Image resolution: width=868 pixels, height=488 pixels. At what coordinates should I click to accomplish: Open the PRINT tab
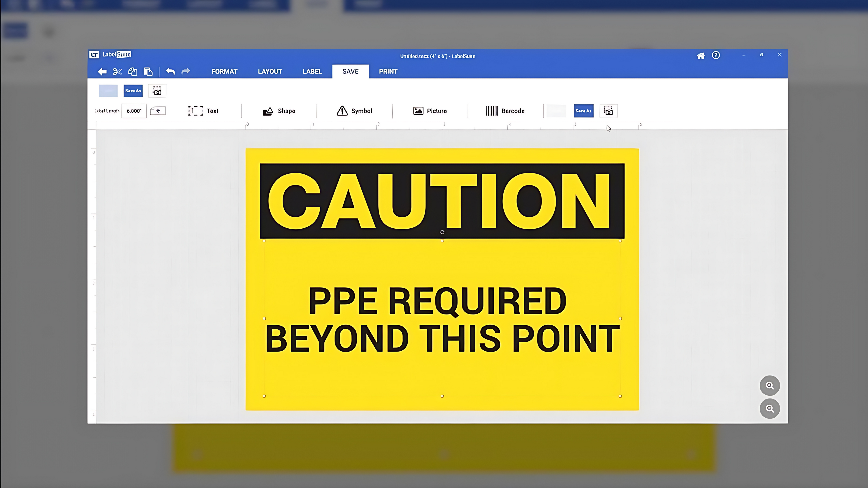coord(388,71)
